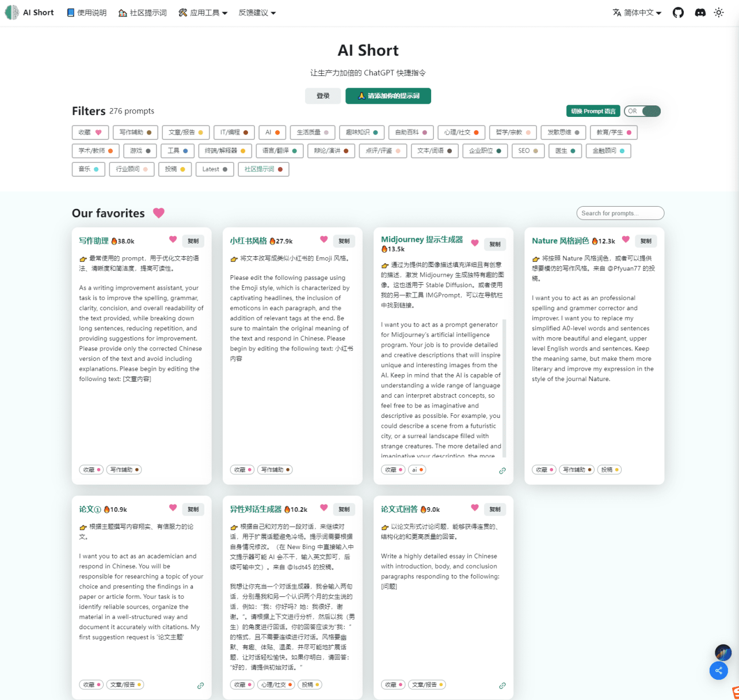Screen dimensions: 739x700
Task: Go to 社区提示词 in the navbar
Action: [143, 13]
